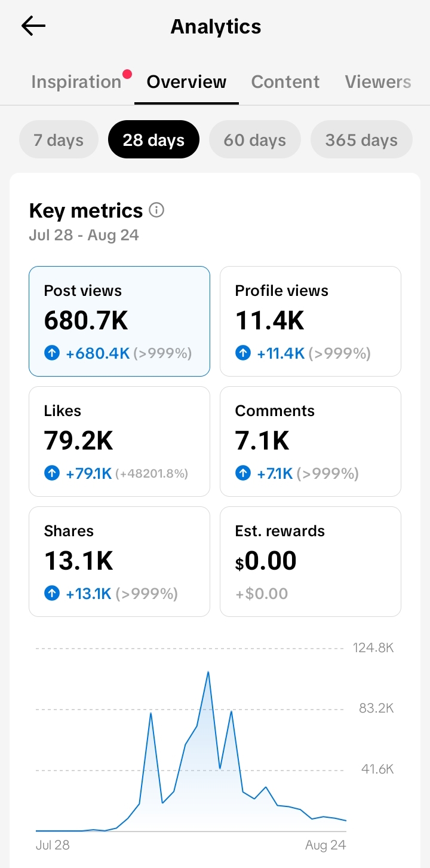Viewport: 430px width, 868px height.
Task: Select the 7 days range
Action: (59, 140)
